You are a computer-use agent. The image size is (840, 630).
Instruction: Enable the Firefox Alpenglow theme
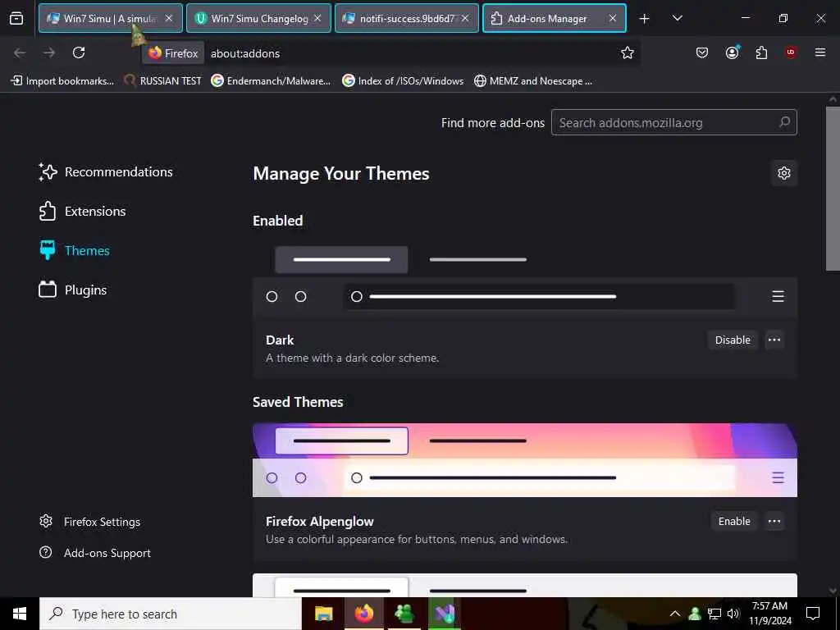click(734, 521)
